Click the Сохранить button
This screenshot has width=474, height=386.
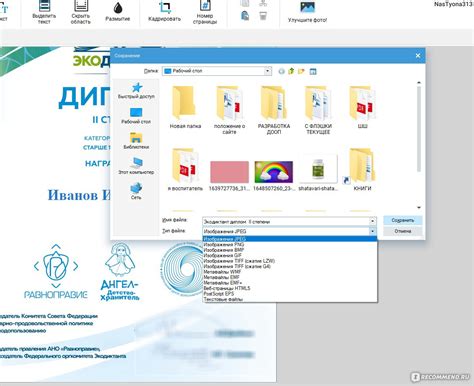click(x=403, y=220)
